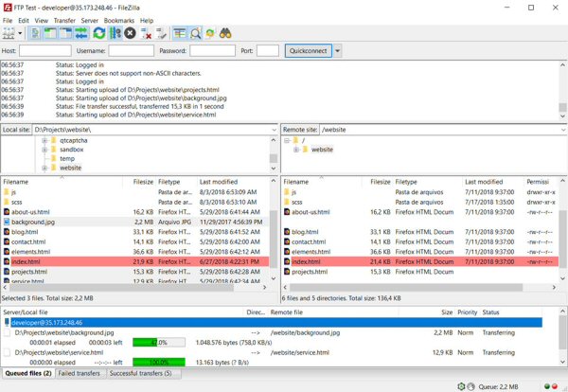Collapse the remote root / node
This screenshot has width=568, height=392.
[287, 140]
